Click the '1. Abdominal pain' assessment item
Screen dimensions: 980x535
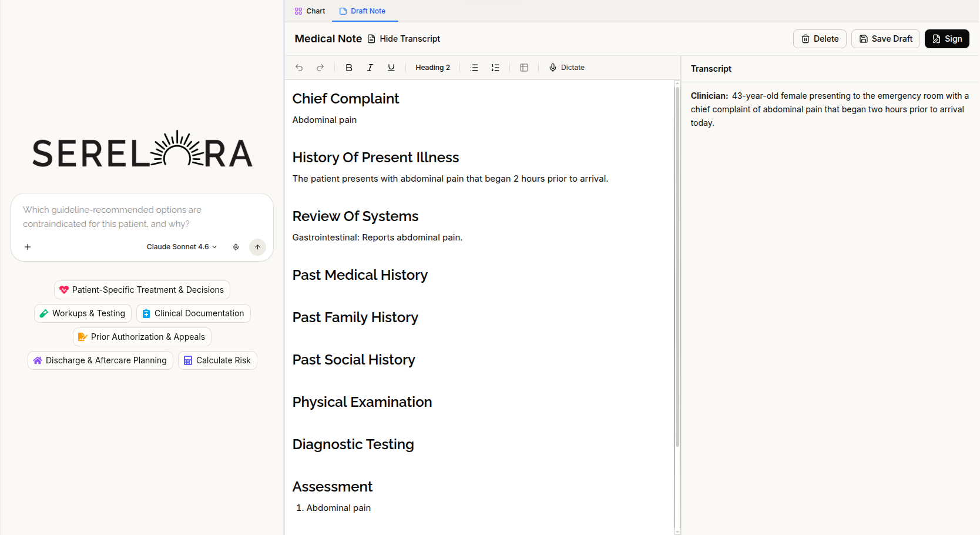tap(333, 508)
